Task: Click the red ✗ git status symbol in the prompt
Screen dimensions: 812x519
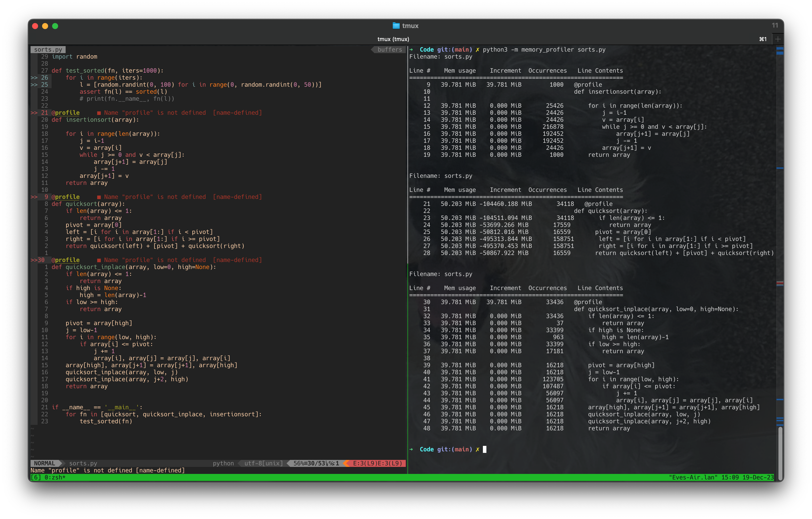Action: coord(478,50)
